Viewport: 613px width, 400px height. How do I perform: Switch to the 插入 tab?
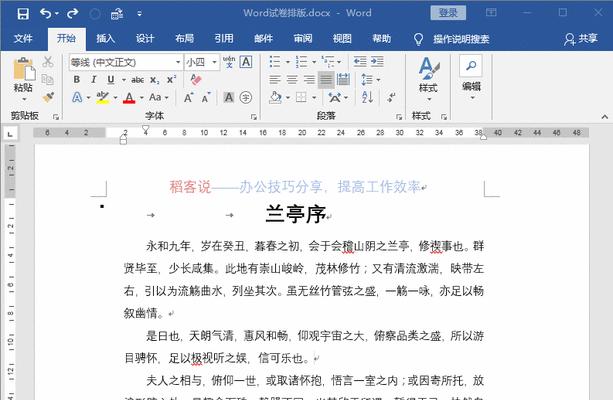tap(106, 39)
